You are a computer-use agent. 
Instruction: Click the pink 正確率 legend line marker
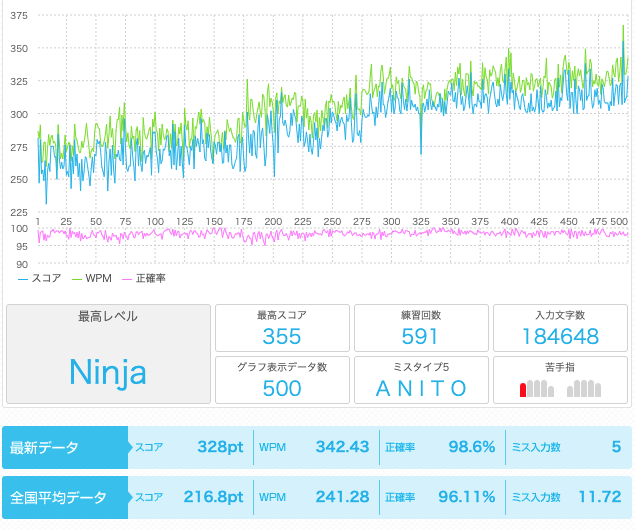coord(127,279)
